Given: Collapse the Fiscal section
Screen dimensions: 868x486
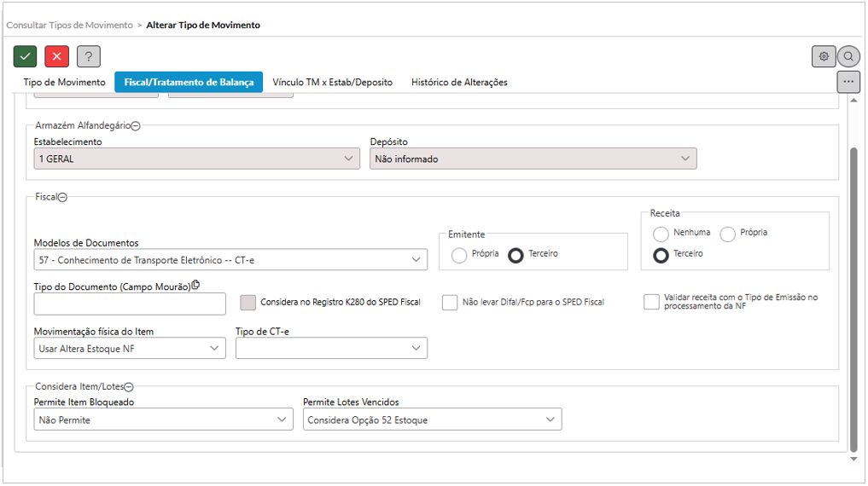Looking at the screenshot, I should point(62,197).
